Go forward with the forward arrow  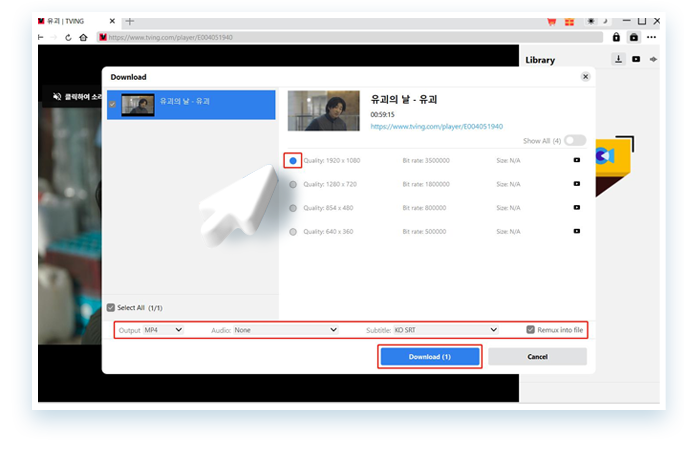[x=54, y=38]
